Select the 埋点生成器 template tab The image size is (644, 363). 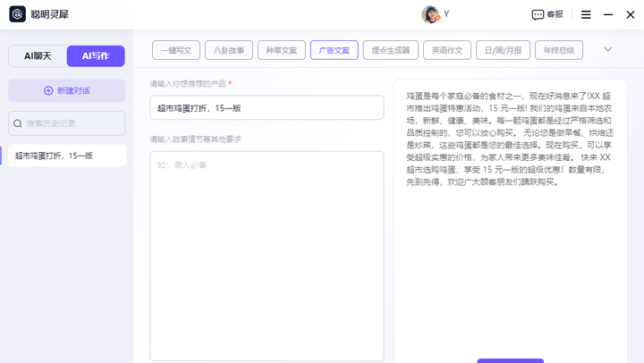coord(391,50)
